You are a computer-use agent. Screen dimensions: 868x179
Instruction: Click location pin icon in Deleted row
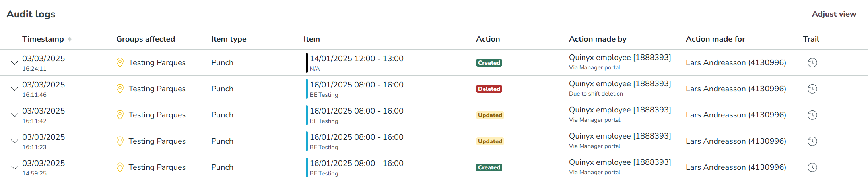pyautogui.click(x=120, y=89)
